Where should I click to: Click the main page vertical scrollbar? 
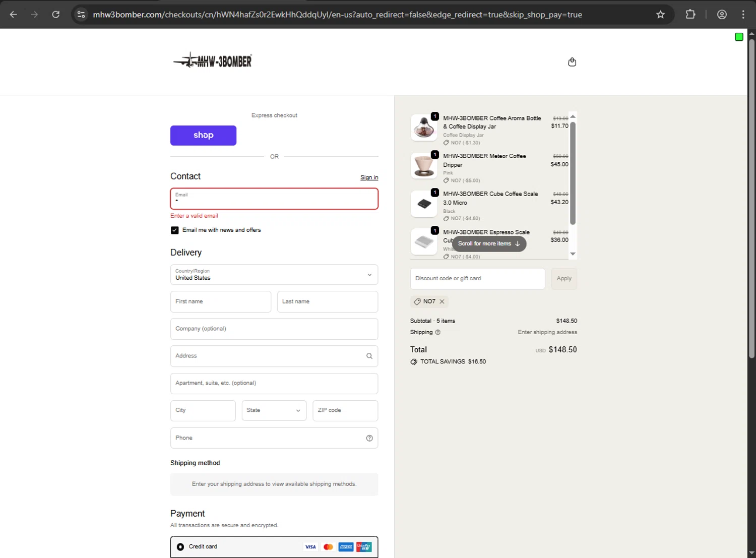point(751,199)
